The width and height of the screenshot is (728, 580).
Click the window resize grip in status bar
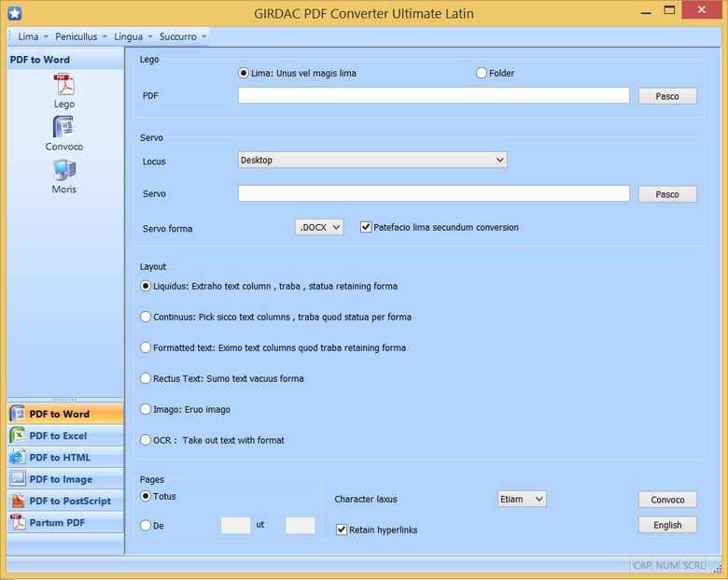[x=718, y=568]
